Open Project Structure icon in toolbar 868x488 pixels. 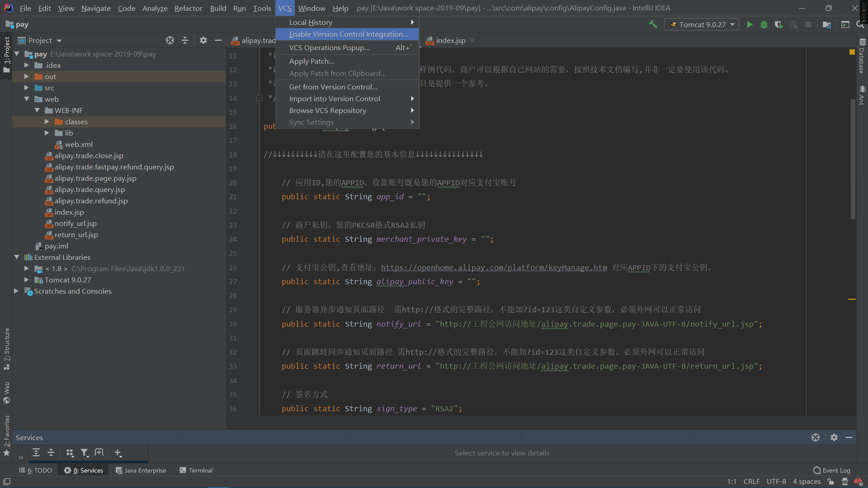point(827,25)
